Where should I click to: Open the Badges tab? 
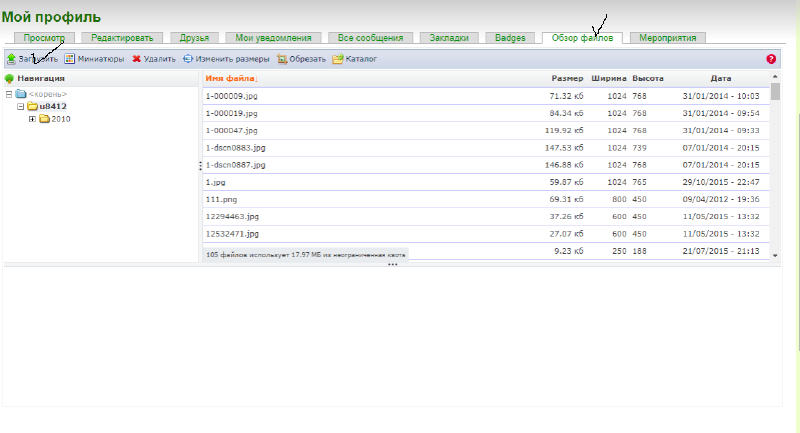pyautogui.click(x=510, y=38)
